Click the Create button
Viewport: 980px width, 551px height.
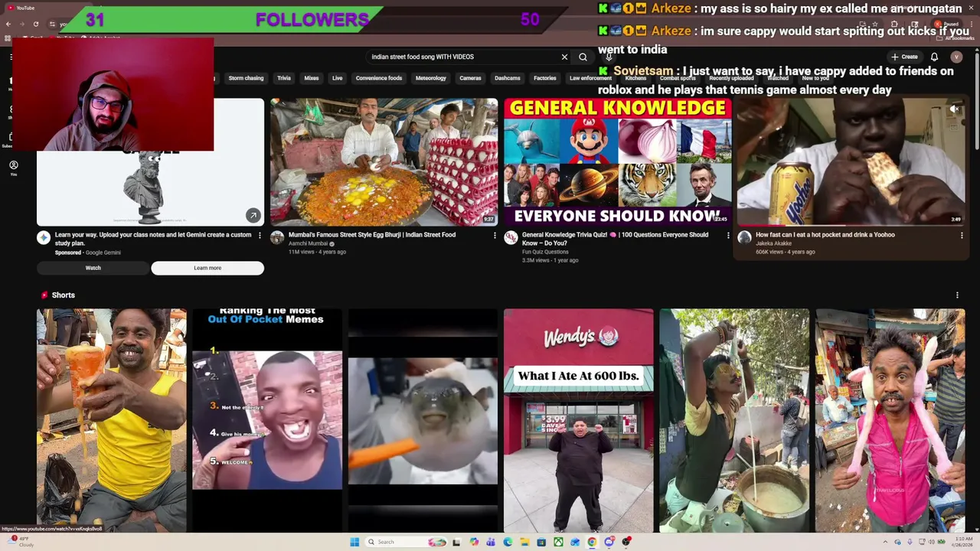click(x=904, y=57)
